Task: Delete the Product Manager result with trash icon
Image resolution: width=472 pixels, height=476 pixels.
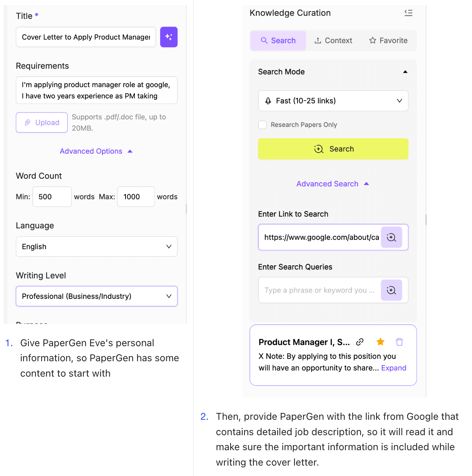Action: [399, 342]
